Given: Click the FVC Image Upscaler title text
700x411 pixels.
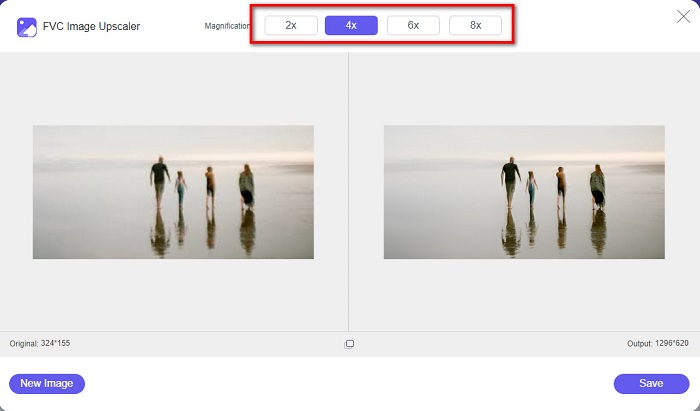Looking at the screenshot, I should (91, 26).
